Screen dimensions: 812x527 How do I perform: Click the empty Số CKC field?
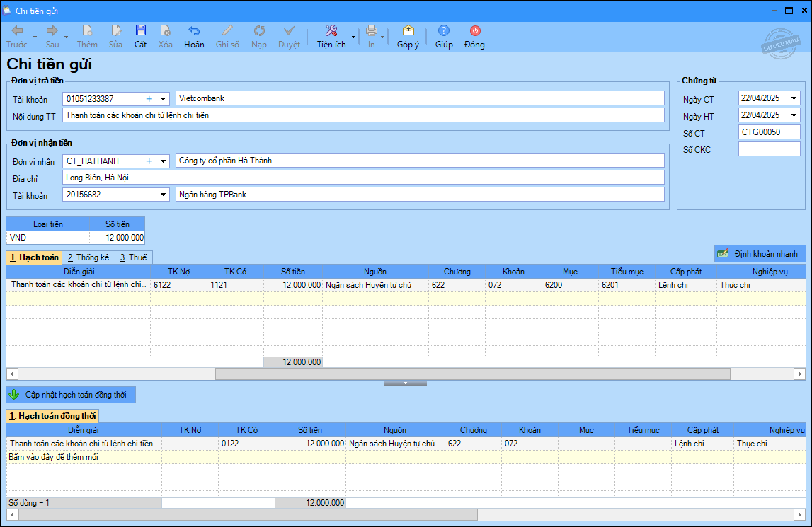[x=769, y=149]
